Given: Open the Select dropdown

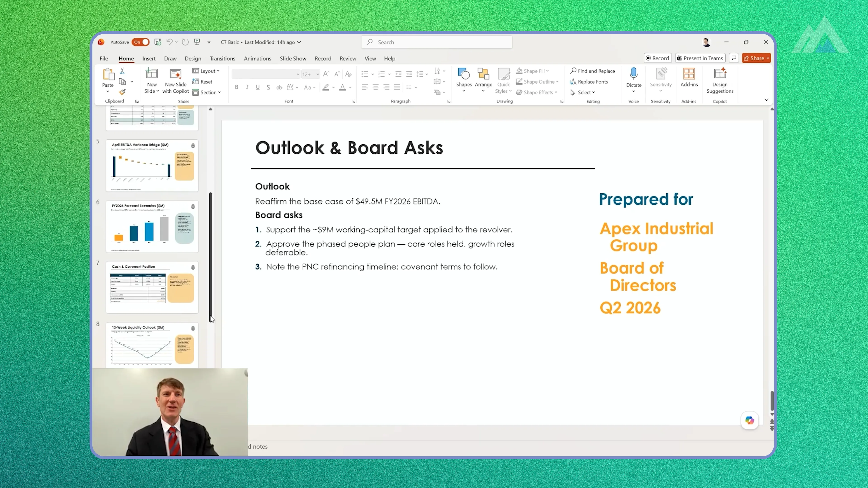Looking at the screenshot, I should pos(583,92).
